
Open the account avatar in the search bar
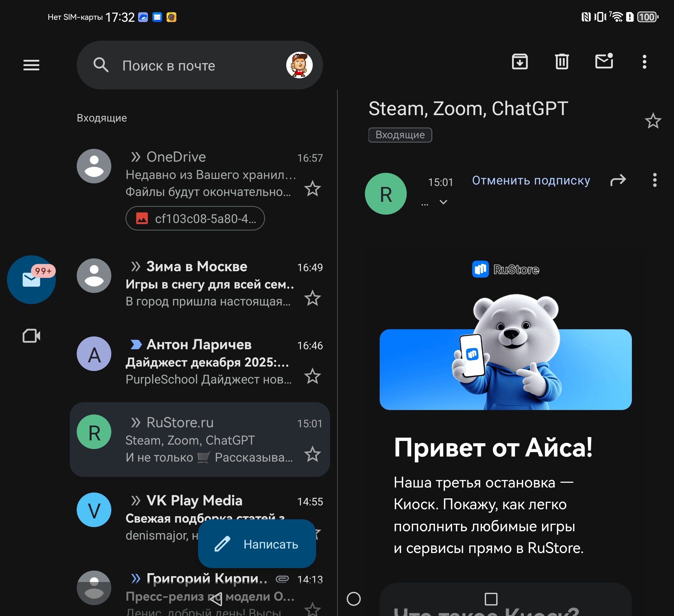point(299,65)
